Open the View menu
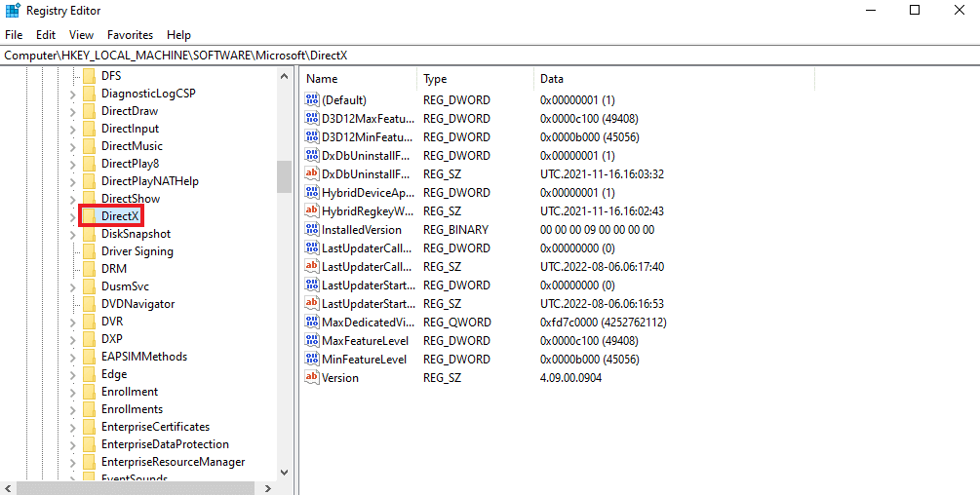This screenshot has height=495, width=980. 81,35
